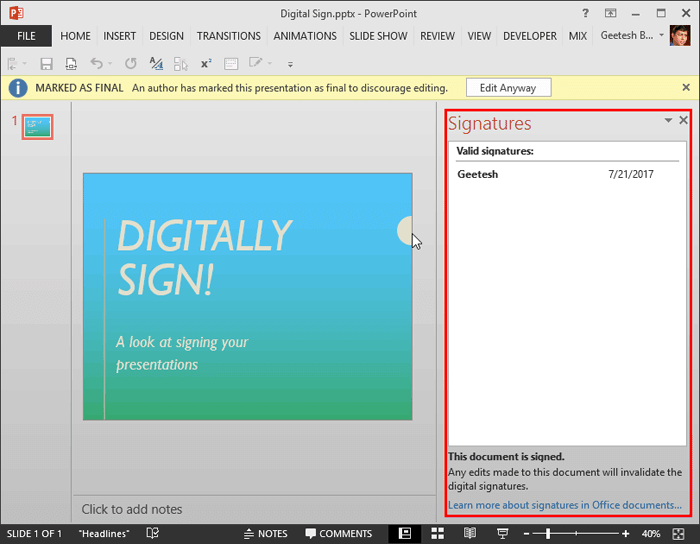
Task: Expand Customize Quick Access Toolbar dropdown
Action: pyautogui.click(x=290, y=64)
